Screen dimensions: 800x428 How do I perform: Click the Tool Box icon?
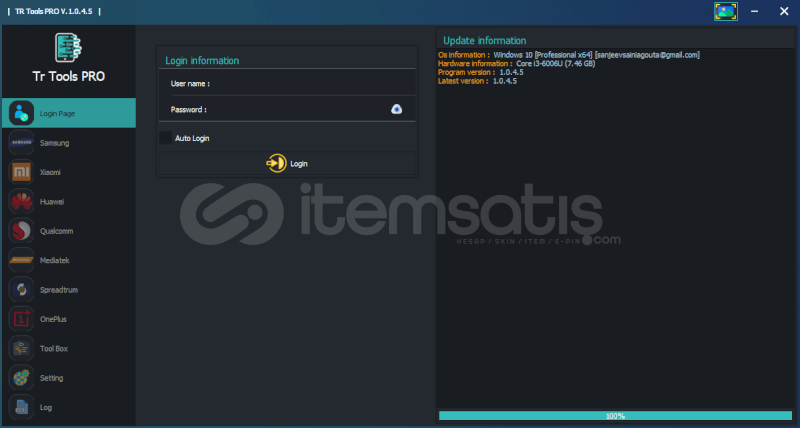[21, 348]
